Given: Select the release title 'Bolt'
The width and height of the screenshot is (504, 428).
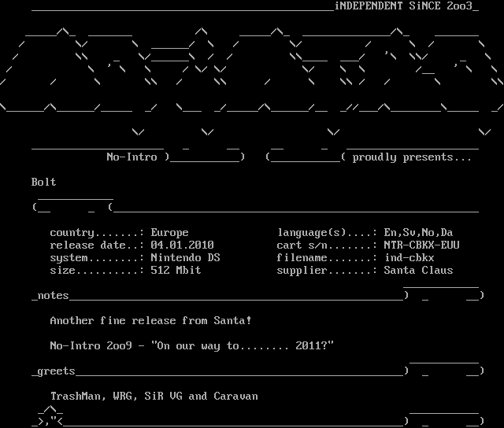Looking at the screenshot, I should (44, 182).
